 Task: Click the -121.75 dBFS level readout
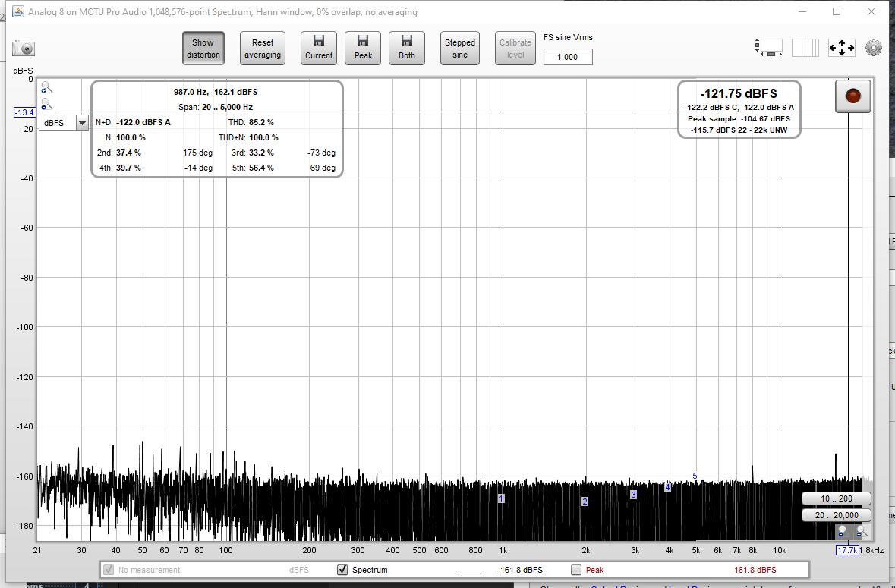(x=739, y=93)
